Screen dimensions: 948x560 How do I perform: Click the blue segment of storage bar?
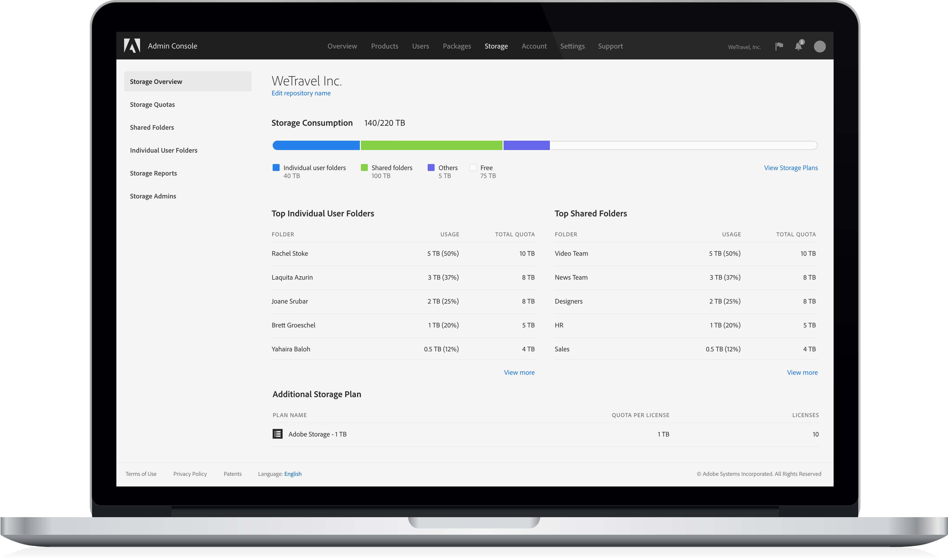tap(316, 145)
